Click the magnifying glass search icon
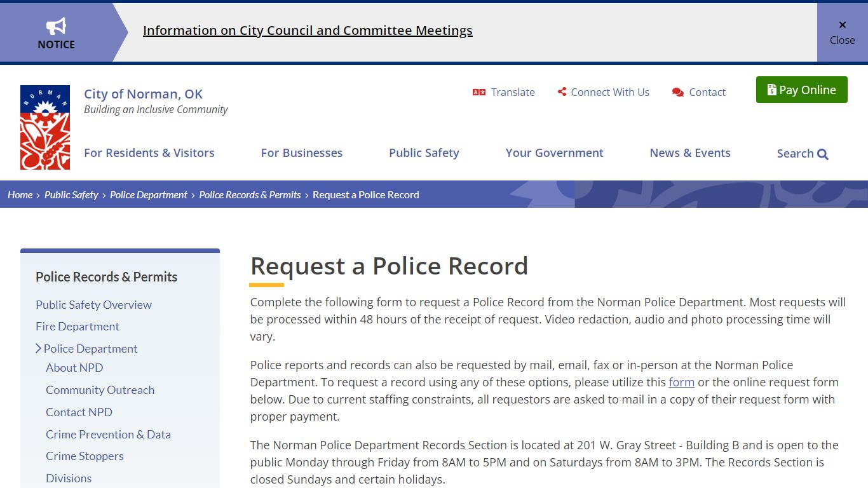 pos(823,154)
